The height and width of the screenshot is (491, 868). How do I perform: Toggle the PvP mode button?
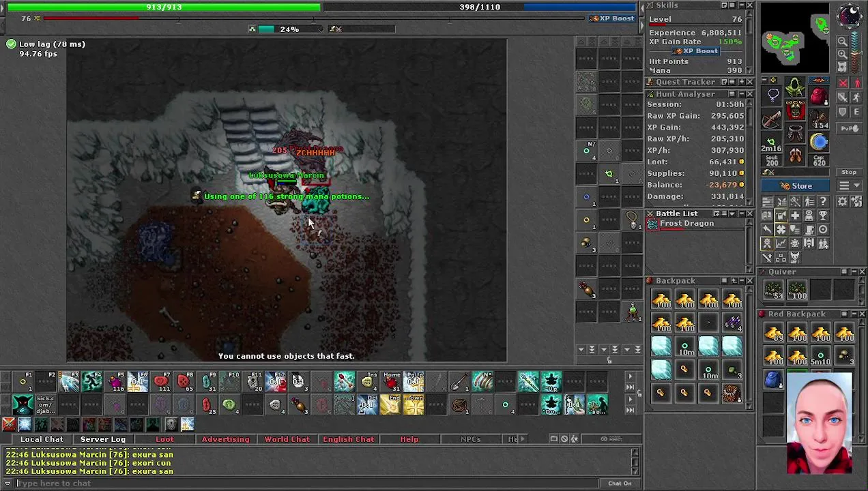849,128
